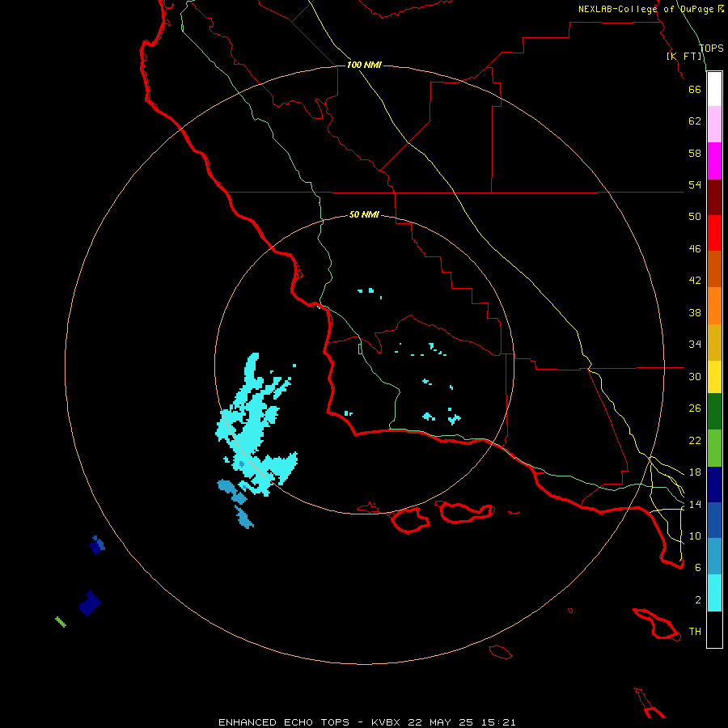This screenshot has height=728, width=728.
Task: Click the legend value "38"
Action: (695, 312)
